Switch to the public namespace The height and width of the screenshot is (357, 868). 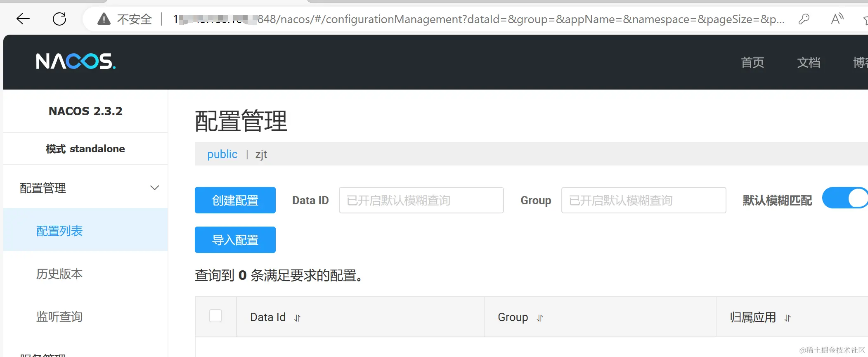(x=222, y=154)
